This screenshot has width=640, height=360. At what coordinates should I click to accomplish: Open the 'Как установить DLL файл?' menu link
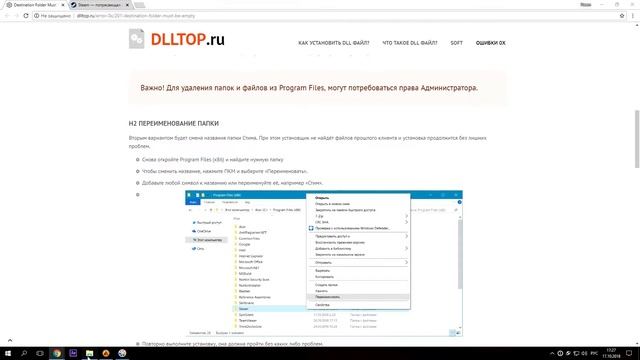333,43
